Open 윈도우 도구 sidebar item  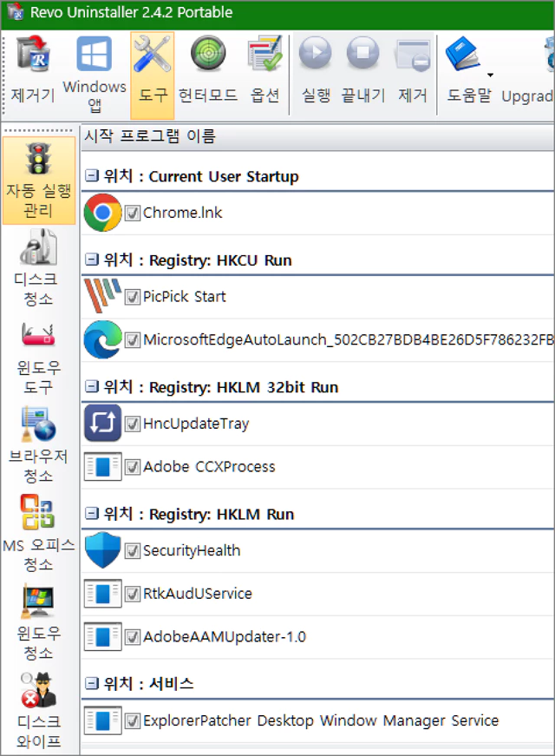38,358
